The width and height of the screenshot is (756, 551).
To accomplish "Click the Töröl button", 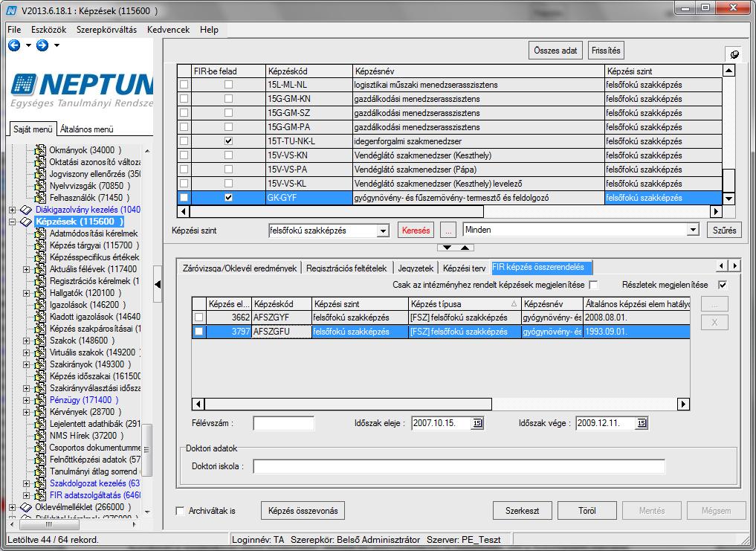I will tap(587, 511).
